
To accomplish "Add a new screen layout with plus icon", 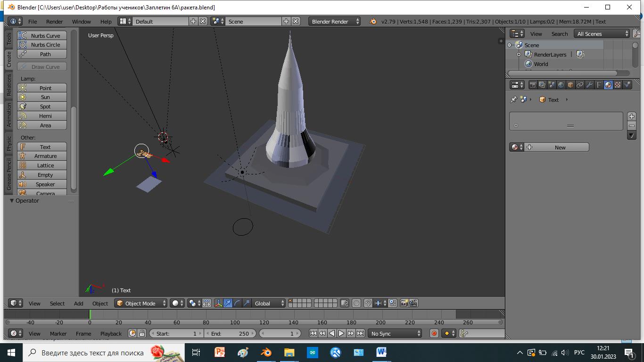I will click(193, 21).
